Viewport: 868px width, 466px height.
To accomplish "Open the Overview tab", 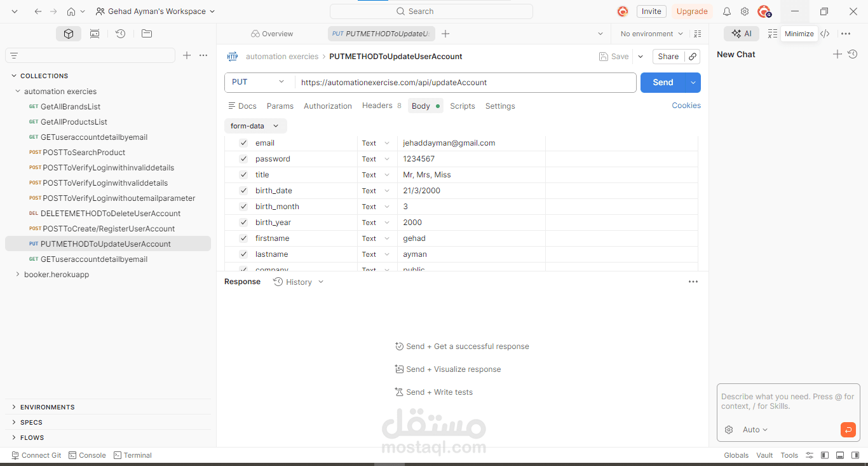I will [272, 34].
